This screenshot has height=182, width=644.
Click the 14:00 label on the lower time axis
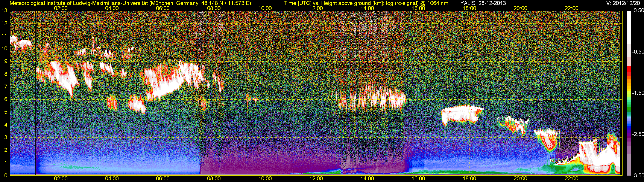pyautogui.click(x=367, y=179)
